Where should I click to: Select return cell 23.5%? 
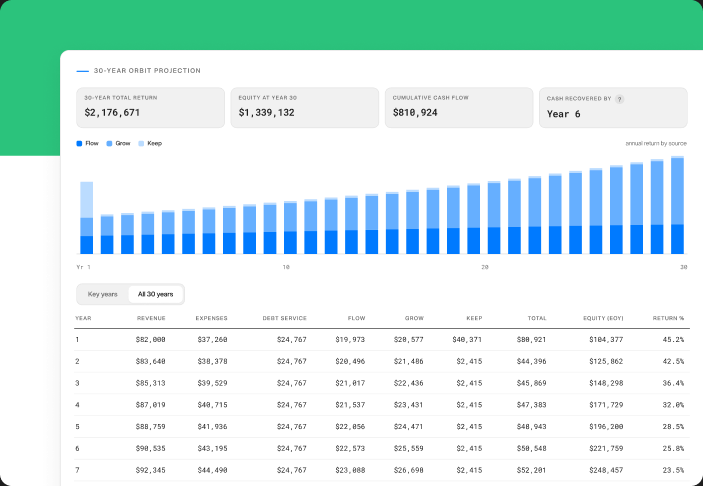coord(673,470)
